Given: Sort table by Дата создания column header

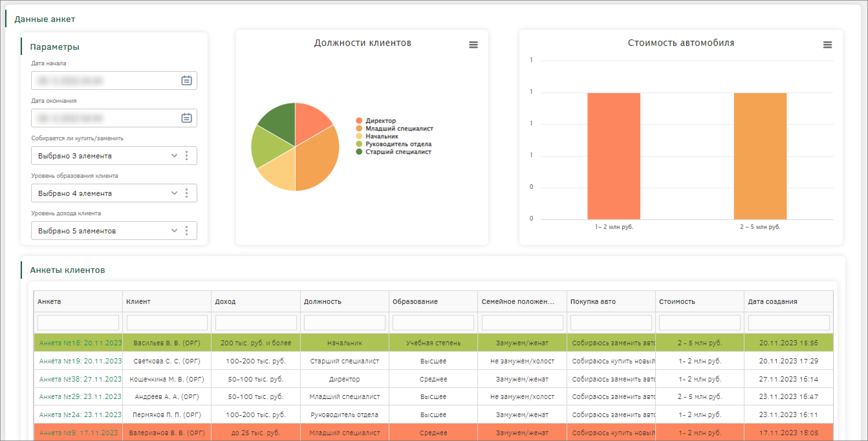Looking at the screenshot, I should click(x=772, y=302).
